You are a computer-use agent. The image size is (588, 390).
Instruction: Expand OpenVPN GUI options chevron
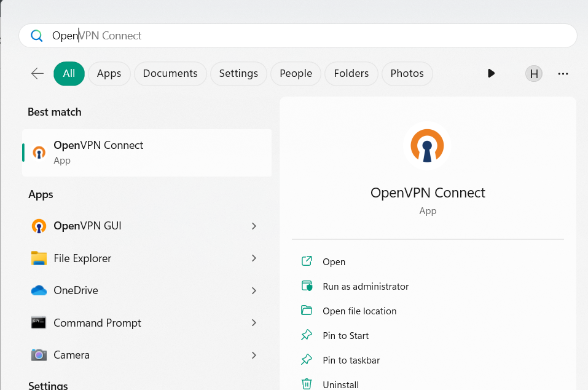click(x=254, y=226)
